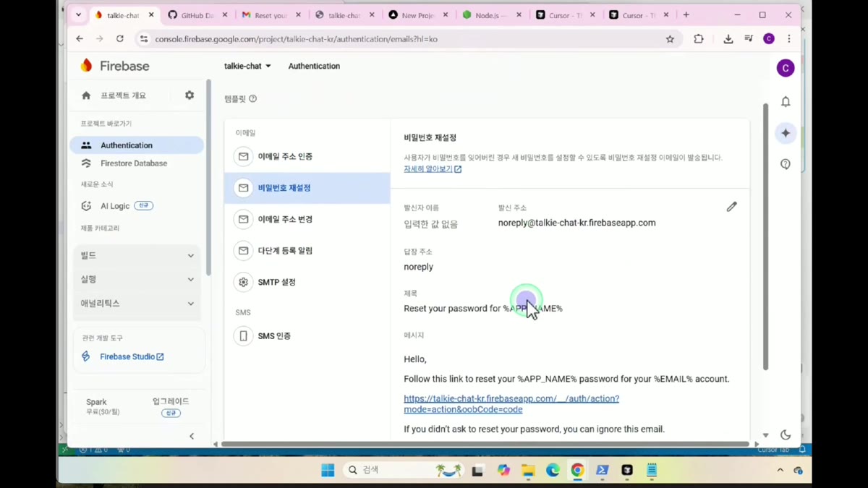
Task: Open SMTP 설정 item
Action: coord(307,282)
